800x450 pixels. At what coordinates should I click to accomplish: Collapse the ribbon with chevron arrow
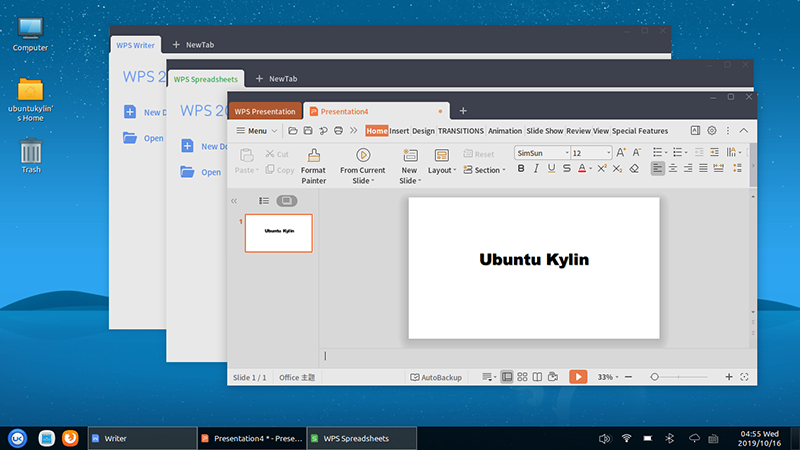point(744,131)
